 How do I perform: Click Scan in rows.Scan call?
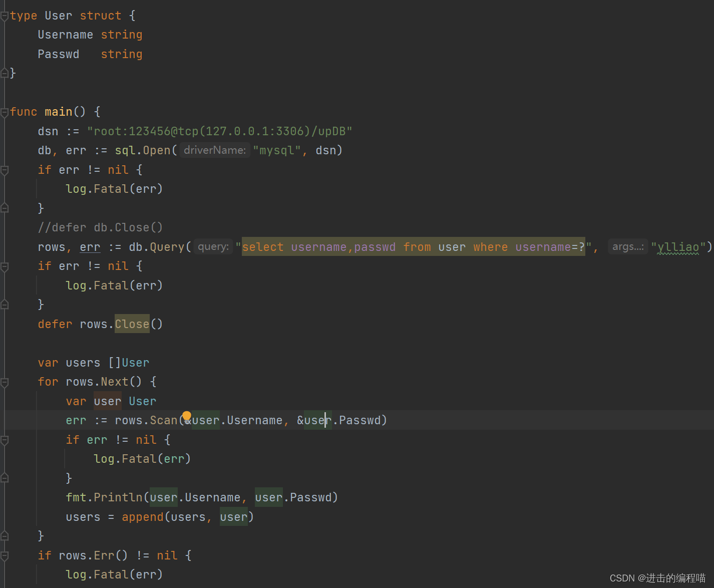(x=164, y=420)
